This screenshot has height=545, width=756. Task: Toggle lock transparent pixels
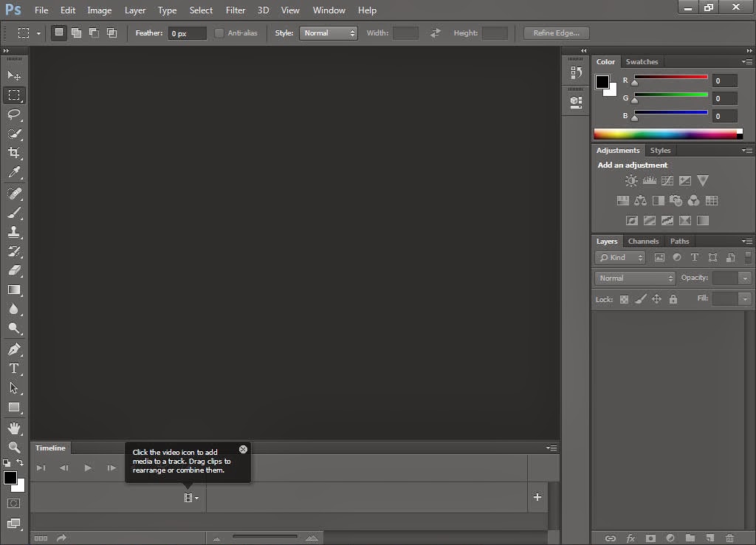click(624, 299)
